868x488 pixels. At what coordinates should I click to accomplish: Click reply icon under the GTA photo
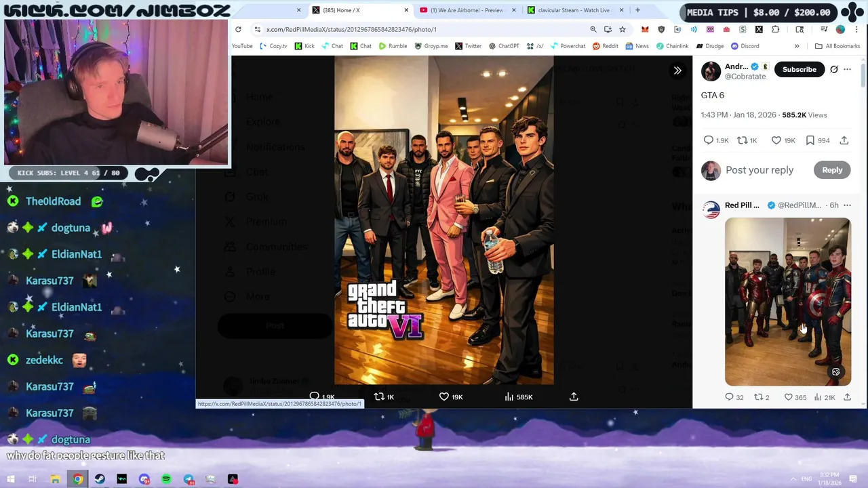point(314,396)
